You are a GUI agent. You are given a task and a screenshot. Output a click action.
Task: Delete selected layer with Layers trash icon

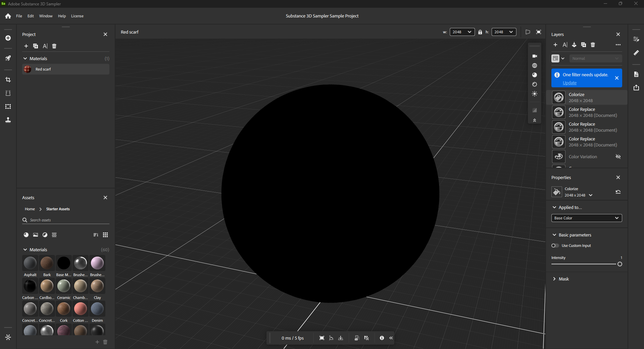(x=593, y=45)
